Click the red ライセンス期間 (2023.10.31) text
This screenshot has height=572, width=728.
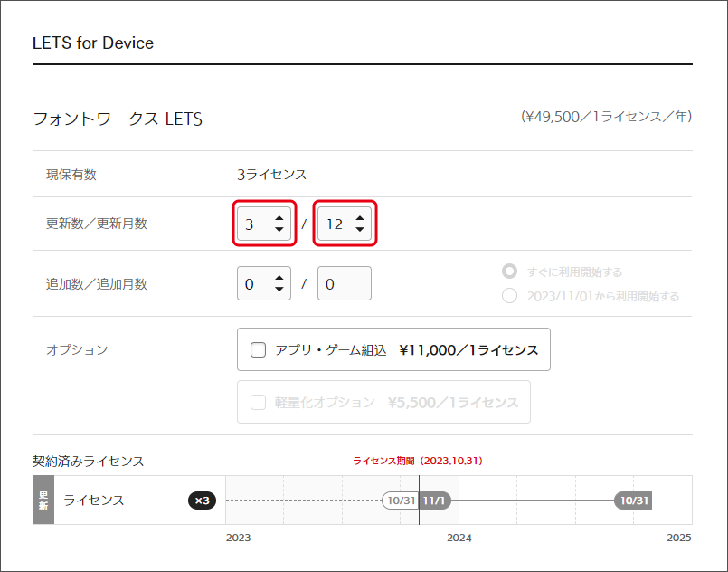[x=419, y=461]
